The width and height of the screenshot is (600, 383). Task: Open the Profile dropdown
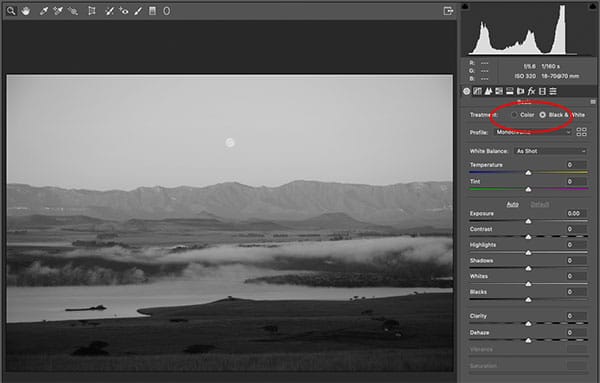point(533,132)
